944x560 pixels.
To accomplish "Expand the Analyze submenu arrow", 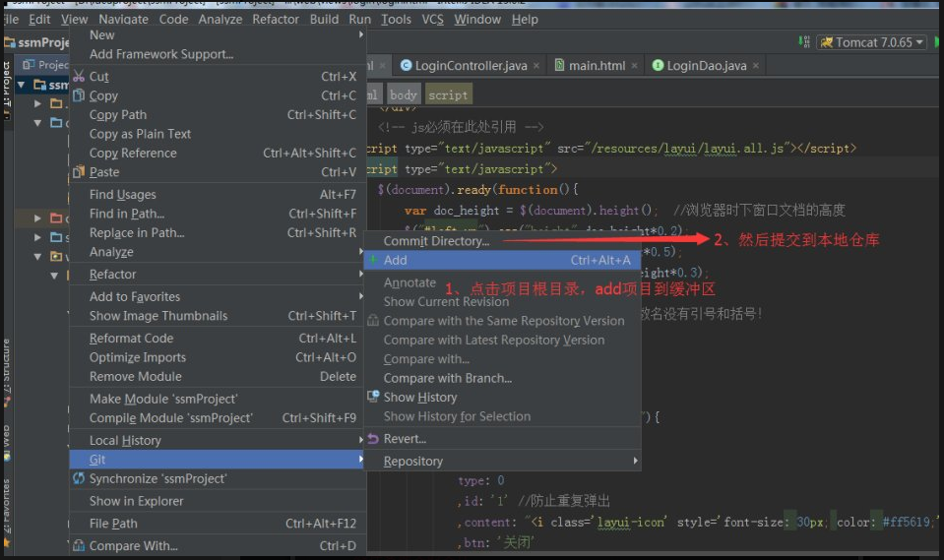I will coord(360,252).
